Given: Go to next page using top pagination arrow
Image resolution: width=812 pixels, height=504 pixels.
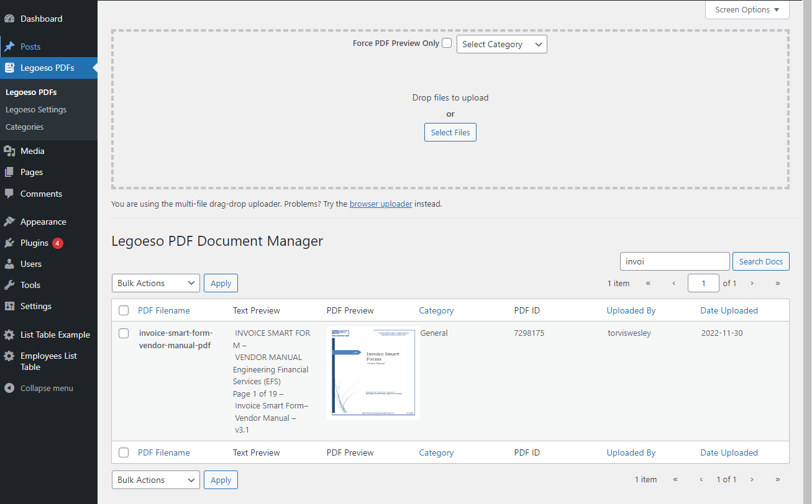Looking at the screenshot, I should 752,283.
